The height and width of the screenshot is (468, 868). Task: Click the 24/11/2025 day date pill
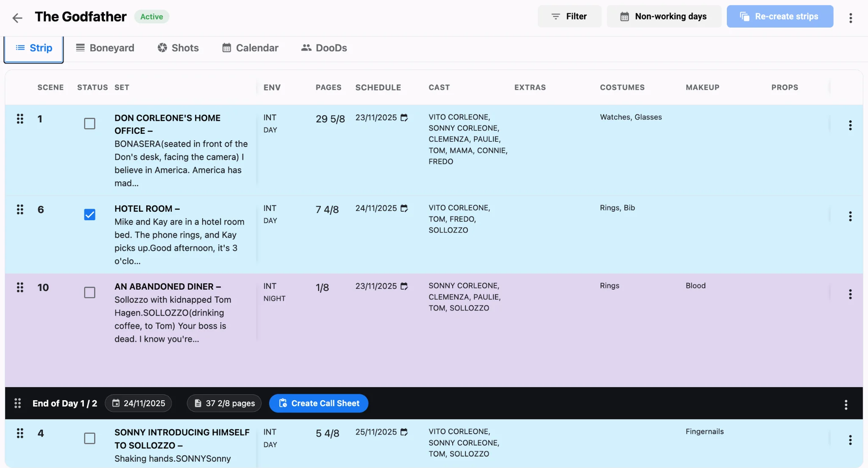[138, 403]
